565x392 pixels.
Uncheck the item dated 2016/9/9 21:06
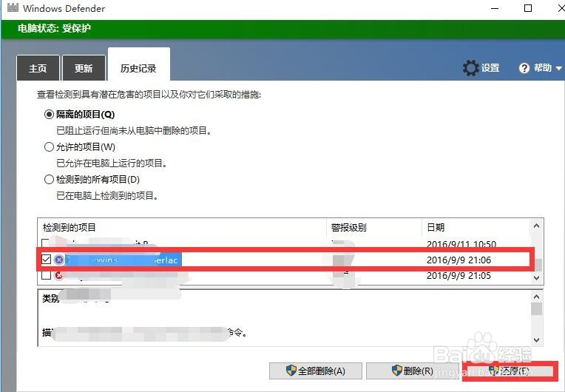[46, 260]
